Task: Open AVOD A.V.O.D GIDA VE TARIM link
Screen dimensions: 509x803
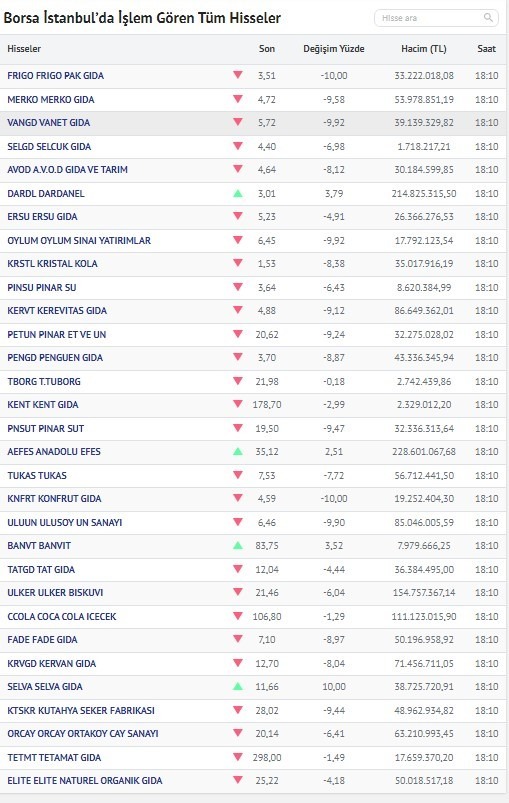Action: [x=67, y=170]
